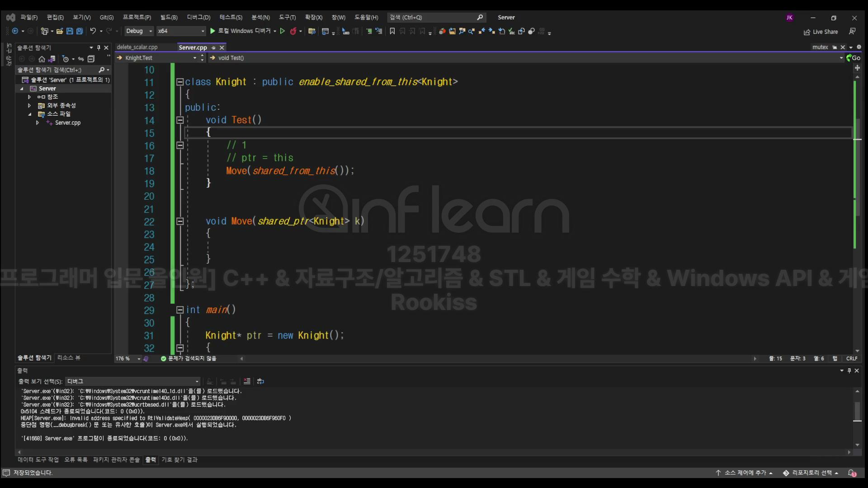Toggle pin on the Server.cpp tab
Screen dimensions: 868x488
point(213,47)
